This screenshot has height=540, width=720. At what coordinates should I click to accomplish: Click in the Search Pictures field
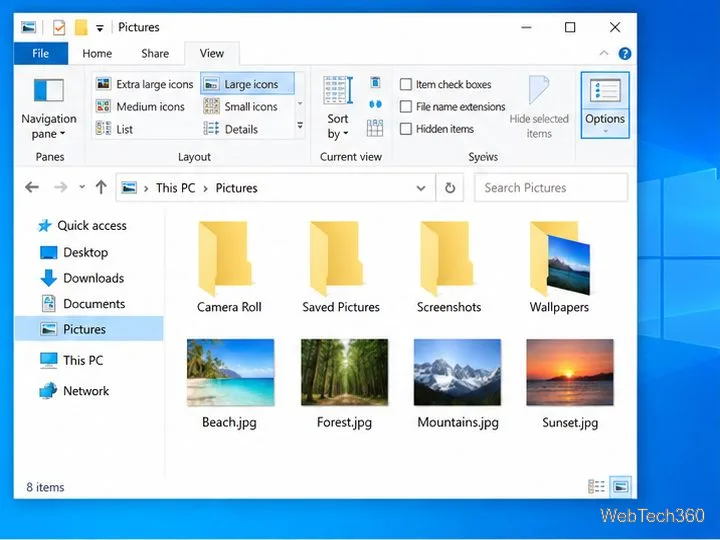[551, 188]
